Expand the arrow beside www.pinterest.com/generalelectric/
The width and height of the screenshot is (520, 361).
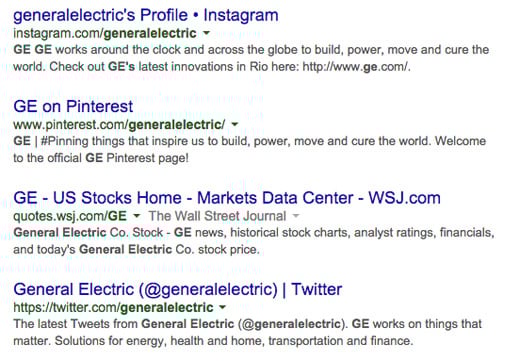click(x=235, y=124)
